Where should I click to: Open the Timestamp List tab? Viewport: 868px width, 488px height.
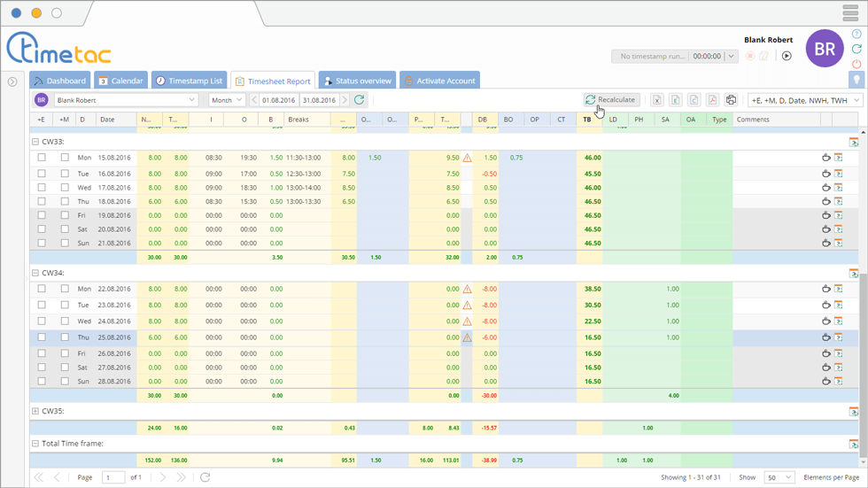coord(189,81)
